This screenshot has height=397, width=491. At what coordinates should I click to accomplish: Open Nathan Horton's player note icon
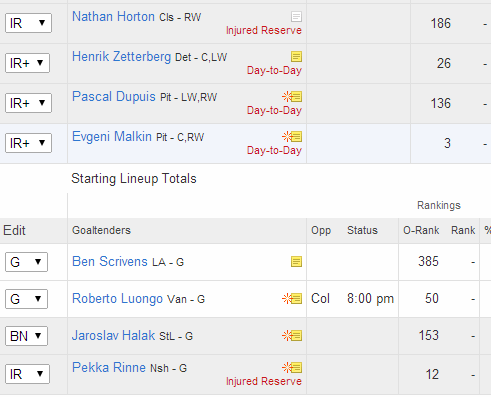click(x=296, y=17)
